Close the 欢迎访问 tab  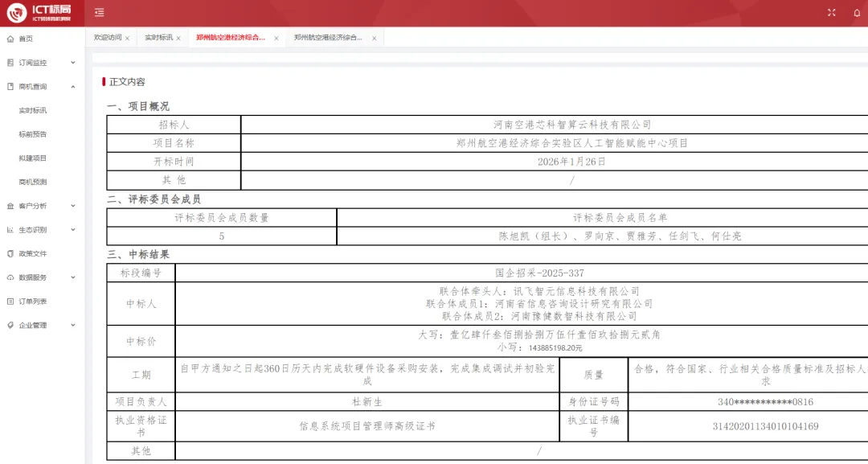[127, 39]
